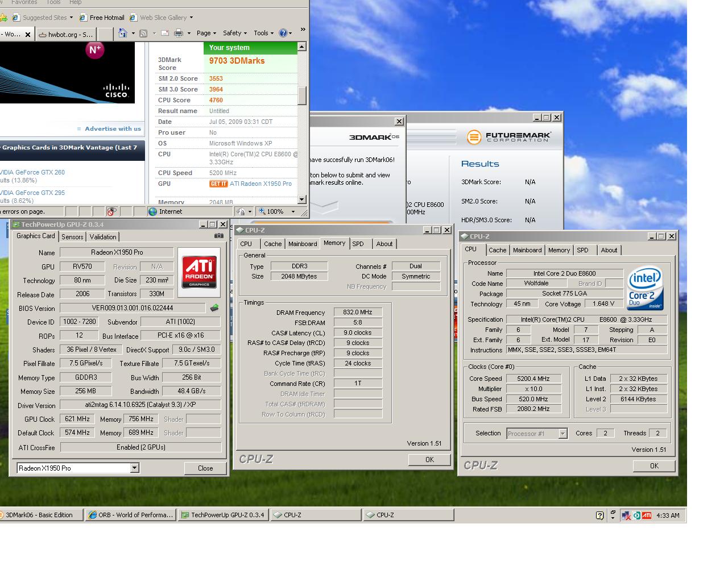The width and height of the screenshot is (728, 582).
Task: Close the first IE tab with X
Action: click(28, 35)
